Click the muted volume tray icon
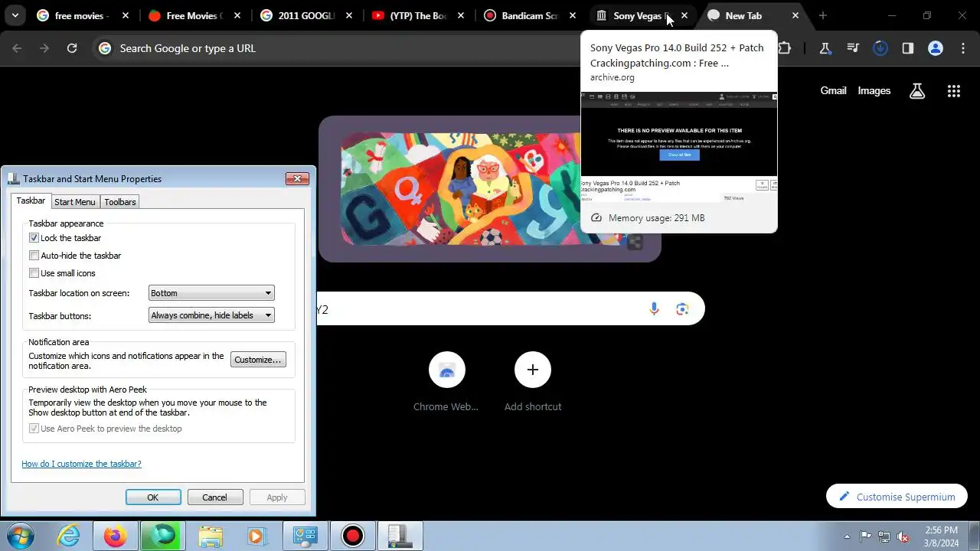980x551 pixels. [903, 536]
